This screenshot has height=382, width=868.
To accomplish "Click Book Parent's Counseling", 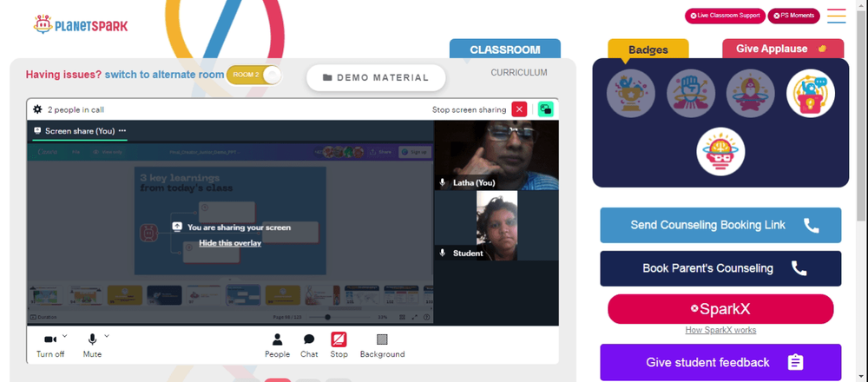I will coord(720,268).
